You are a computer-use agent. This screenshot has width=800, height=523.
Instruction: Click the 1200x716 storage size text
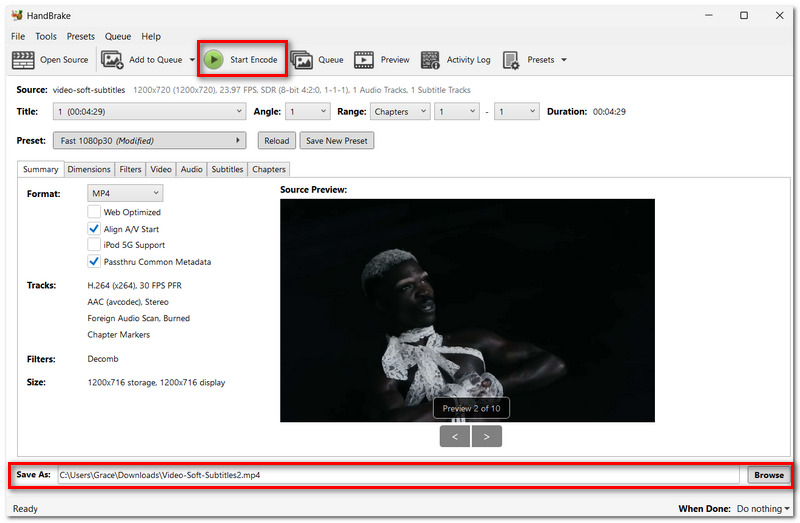(156, 382)
